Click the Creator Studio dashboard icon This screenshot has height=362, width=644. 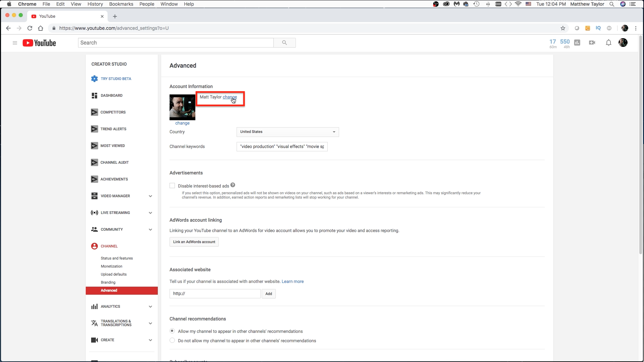pyautogui.click(x=94, y=95)
